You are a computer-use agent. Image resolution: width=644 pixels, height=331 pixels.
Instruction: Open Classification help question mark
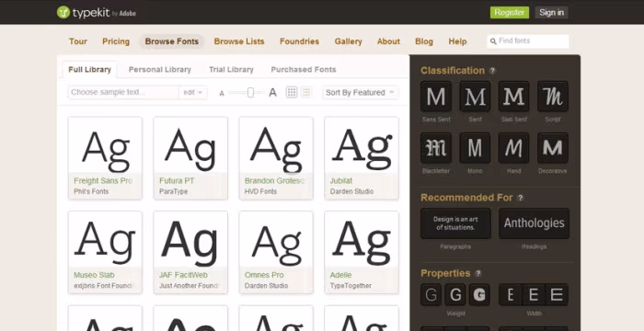click(x=492, y=71)
